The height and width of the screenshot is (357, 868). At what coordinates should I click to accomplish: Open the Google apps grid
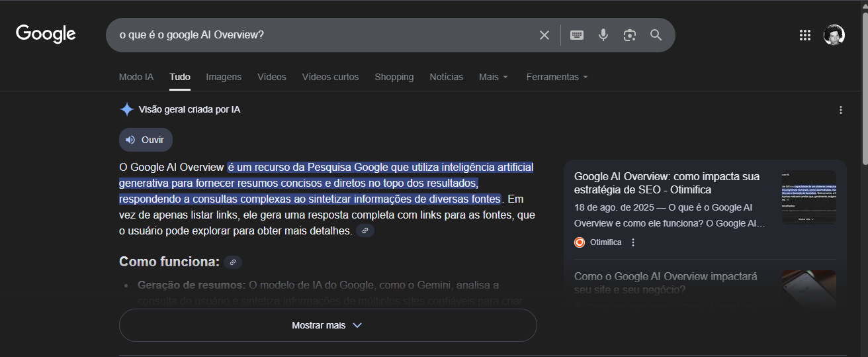[805, 35]
